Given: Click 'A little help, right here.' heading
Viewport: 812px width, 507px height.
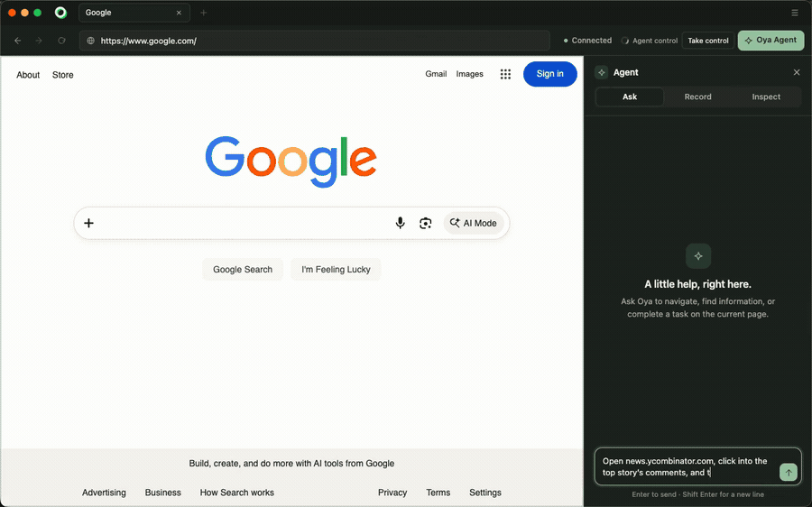Looking at the screenshot, I should click(x=697, y=284).
